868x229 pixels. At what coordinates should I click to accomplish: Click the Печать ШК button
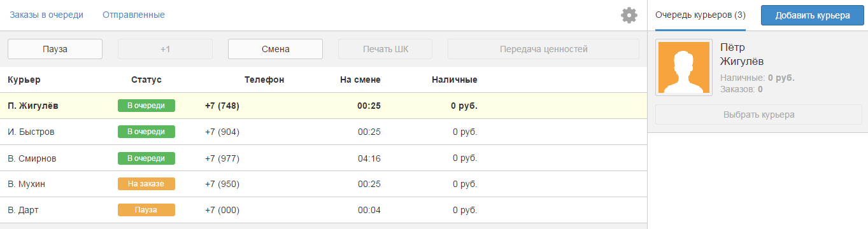385,49
